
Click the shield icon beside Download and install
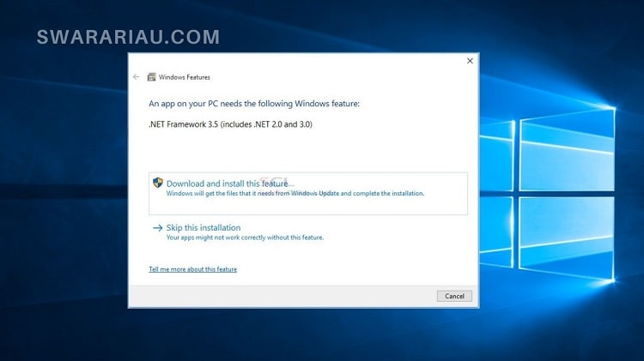coord(158,183)
